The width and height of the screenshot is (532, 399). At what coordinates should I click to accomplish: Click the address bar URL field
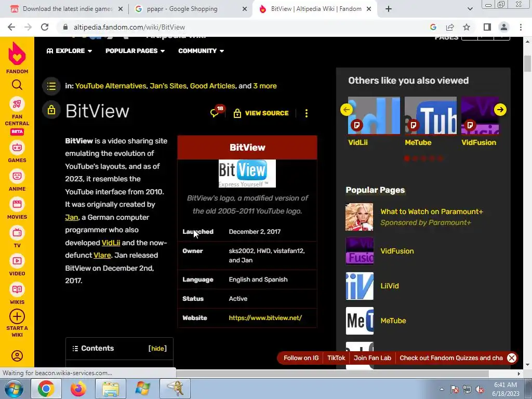click(x=244, y=27)
